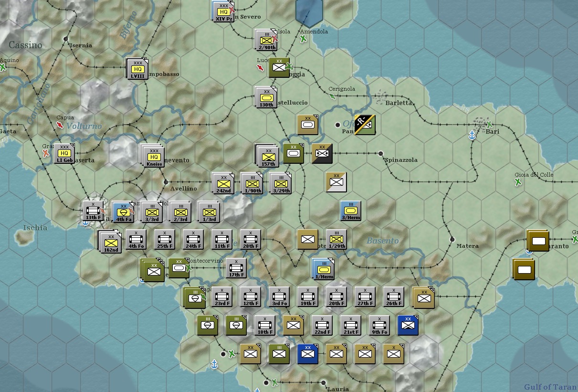Click the Barletta map label
Screen dimensions: 578x392
pos(399,103)
